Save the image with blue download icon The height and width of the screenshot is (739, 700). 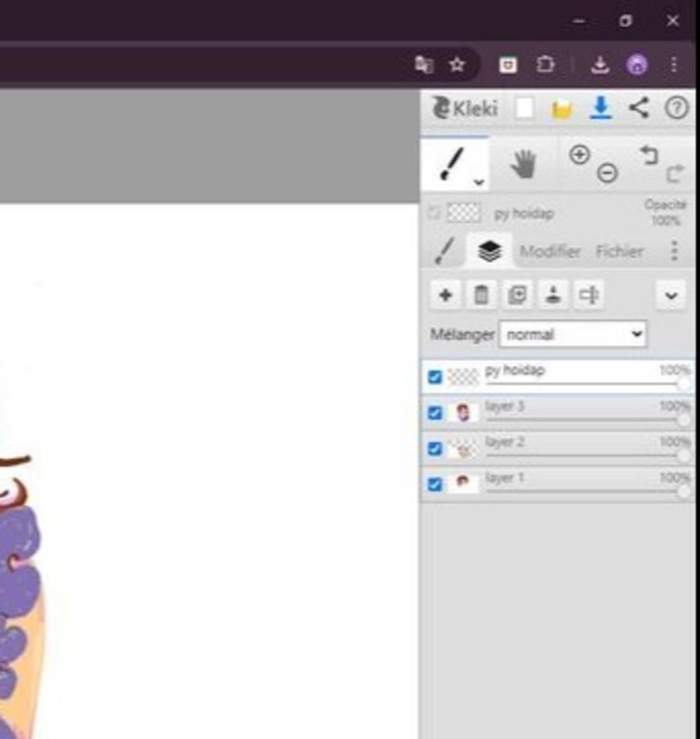601,108
